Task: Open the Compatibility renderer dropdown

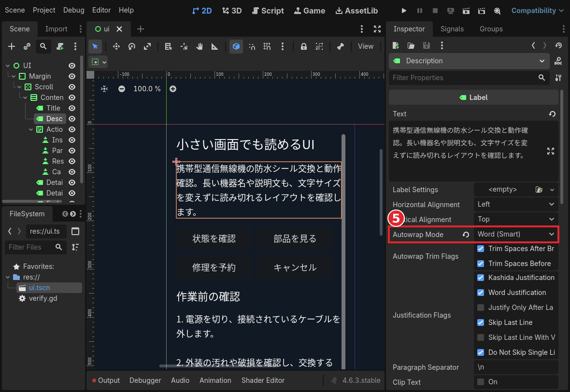Action: click(537, 11)
